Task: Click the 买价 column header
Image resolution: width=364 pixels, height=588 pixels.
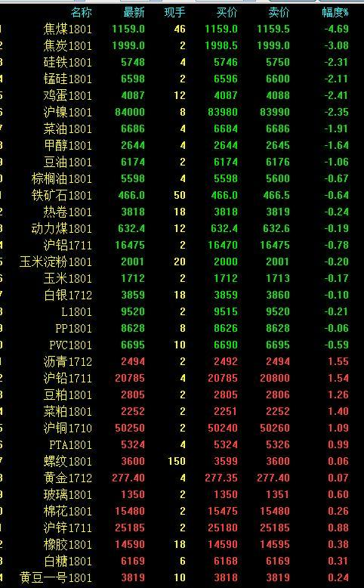Action: click(227, 12)
